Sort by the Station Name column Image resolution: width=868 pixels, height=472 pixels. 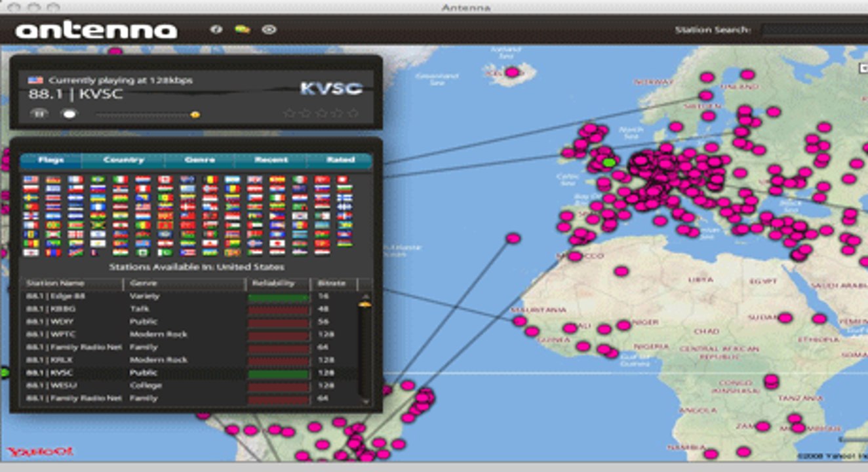[71, 284]
